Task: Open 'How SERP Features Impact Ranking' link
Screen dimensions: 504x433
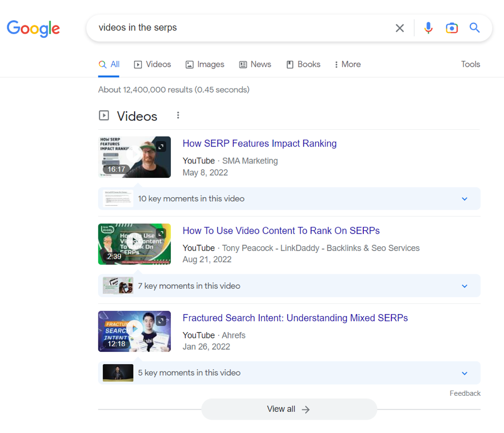Action: [259, 143]
